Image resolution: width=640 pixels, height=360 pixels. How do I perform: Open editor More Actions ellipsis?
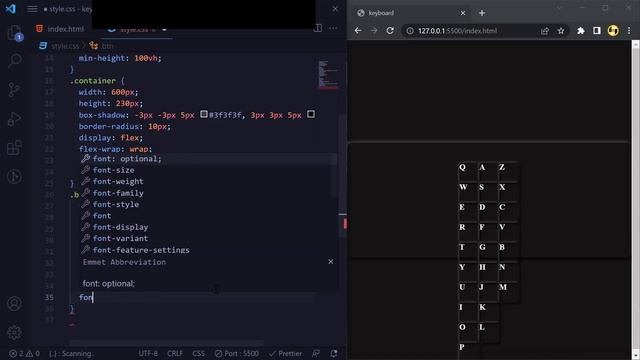pyautogui.click(x=333, y=28)
